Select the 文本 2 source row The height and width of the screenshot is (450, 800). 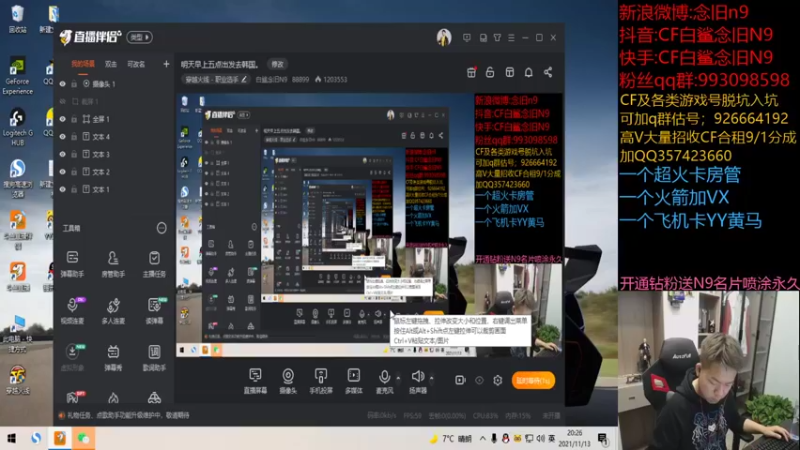(x=113, y=172)
